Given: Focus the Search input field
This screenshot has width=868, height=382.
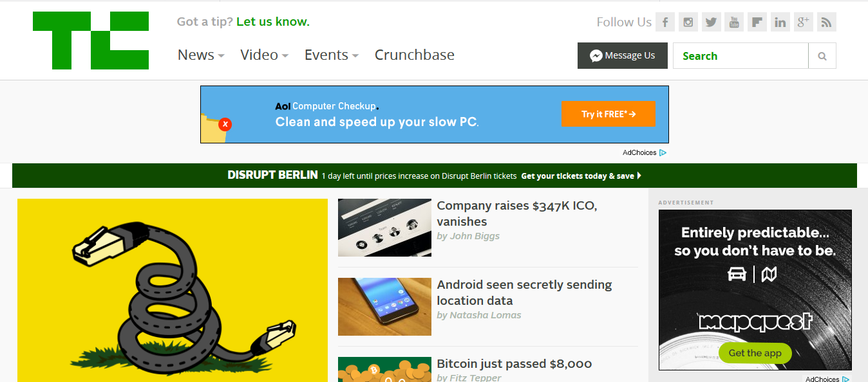Looking at the screenshot, I should (741, 56).
